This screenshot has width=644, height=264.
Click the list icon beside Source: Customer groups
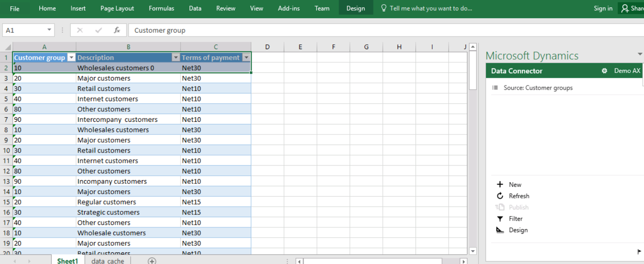(x=495, y=87)
